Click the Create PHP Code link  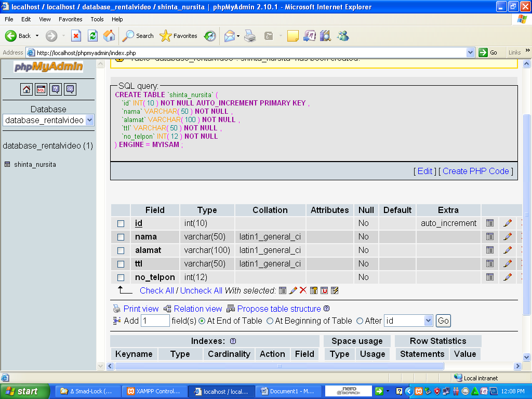pyautogui.click(x=475, y=171)
